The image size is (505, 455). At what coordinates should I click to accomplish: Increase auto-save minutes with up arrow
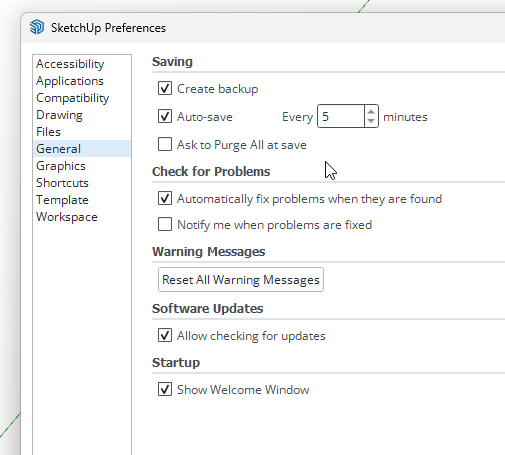tap(371, 111)
